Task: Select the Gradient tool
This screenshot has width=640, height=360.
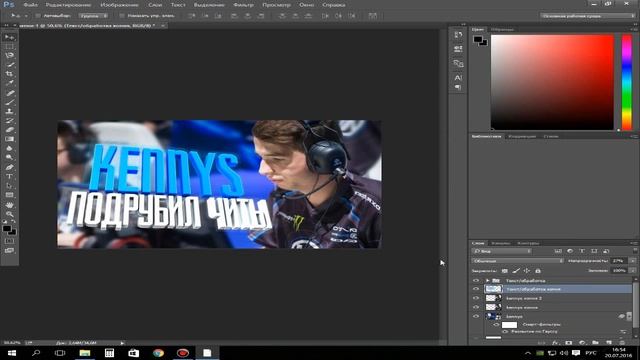Action: click(x=9, y=139)
